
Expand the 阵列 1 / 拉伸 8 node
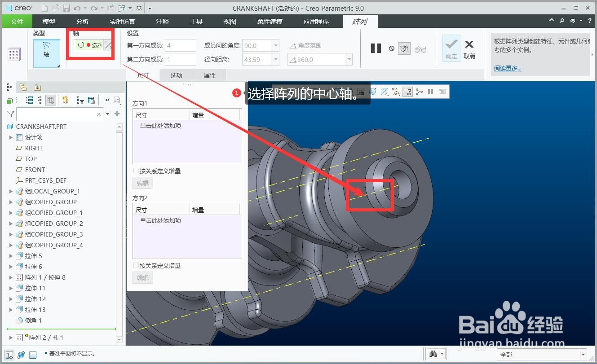pos(11,277)
